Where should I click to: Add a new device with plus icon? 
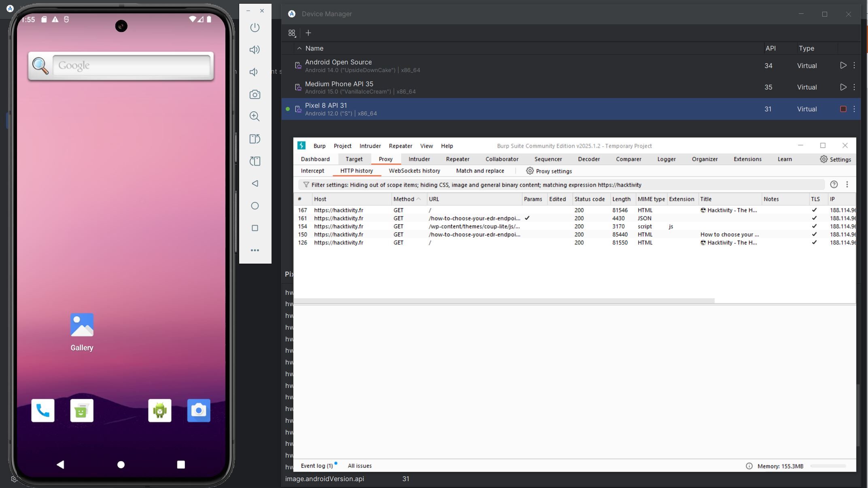pos(308,33)
